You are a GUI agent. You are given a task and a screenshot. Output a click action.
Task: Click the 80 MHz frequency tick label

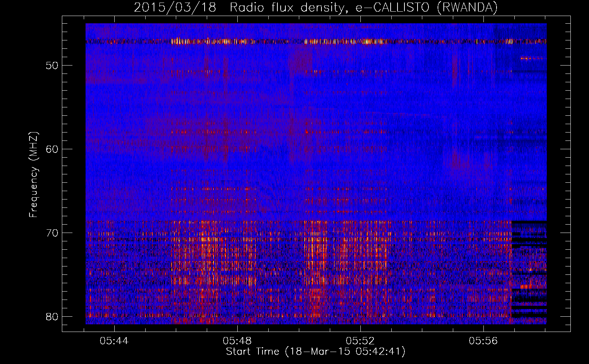[52, 317]
